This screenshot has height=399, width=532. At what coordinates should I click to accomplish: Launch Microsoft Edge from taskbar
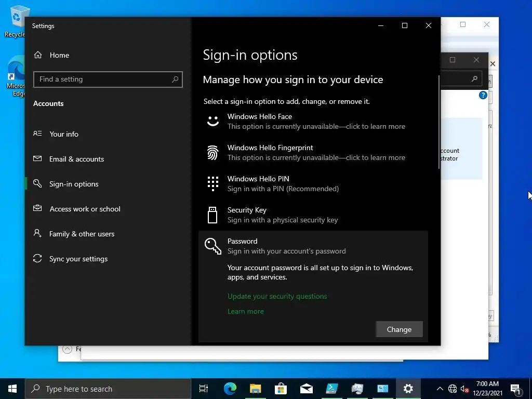[x=230, y=389]
